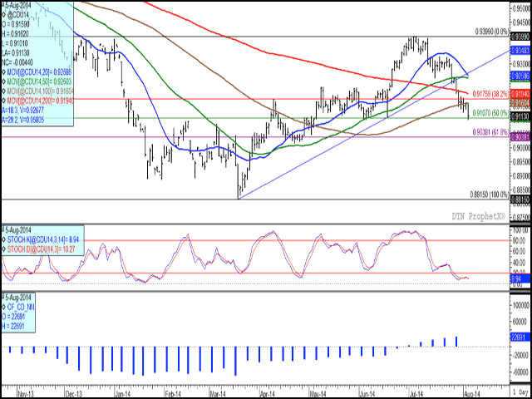Select the LA= 0.91130 last value
532x399 pixels.
[17, 52]
